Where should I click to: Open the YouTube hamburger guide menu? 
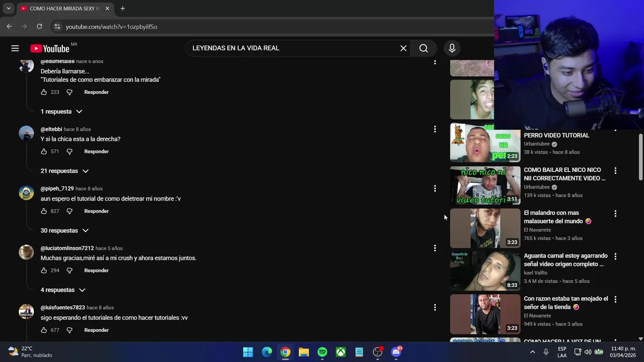[15, 48]
